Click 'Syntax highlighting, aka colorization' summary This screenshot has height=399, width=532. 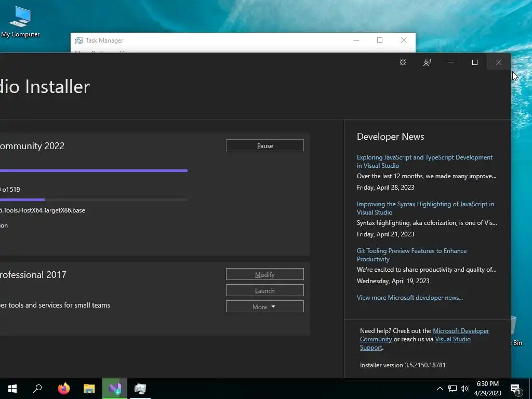click(x=427, y=223)
